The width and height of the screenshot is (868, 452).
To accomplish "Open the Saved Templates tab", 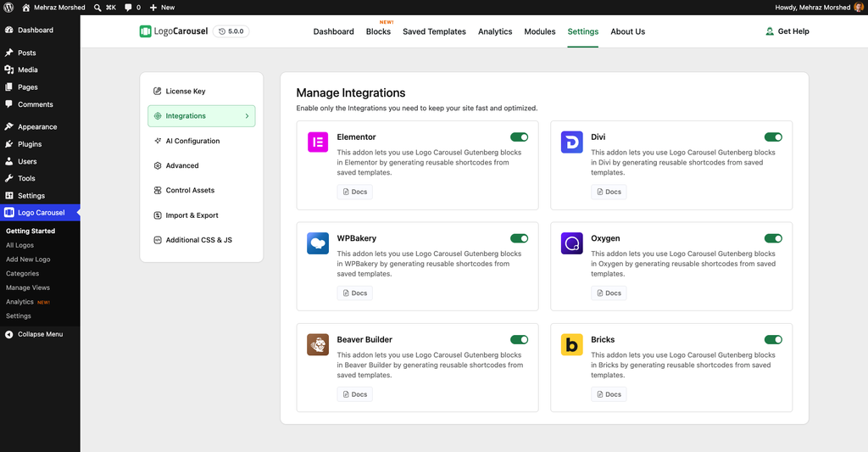I will [434, 31].
